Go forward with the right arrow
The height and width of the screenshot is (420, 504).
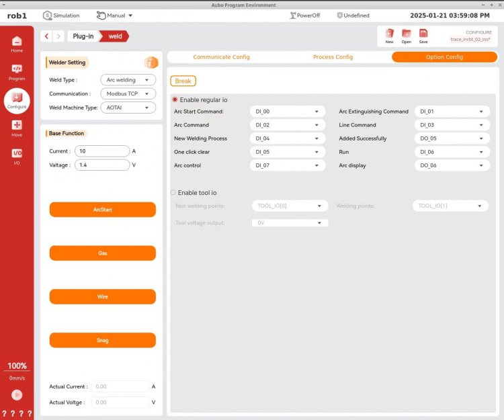[x=58, y=36]
